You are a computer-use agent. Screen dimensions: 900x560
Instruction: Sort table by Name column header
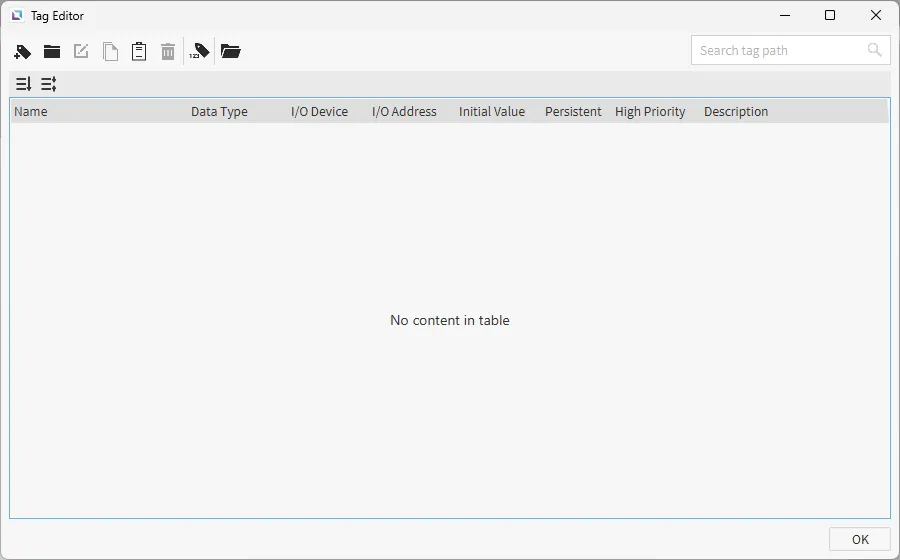[31, 112]
